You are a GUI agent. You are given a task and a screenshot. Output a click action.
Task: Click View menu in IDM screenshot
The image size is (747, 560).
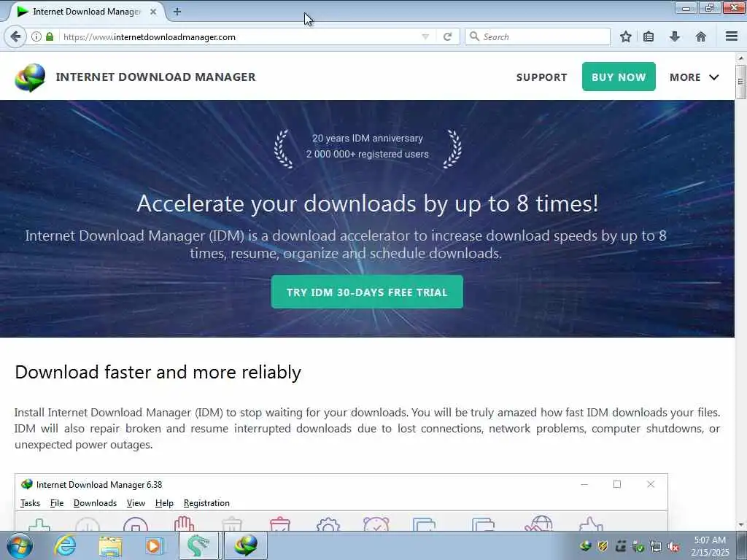tap(136, 503)
